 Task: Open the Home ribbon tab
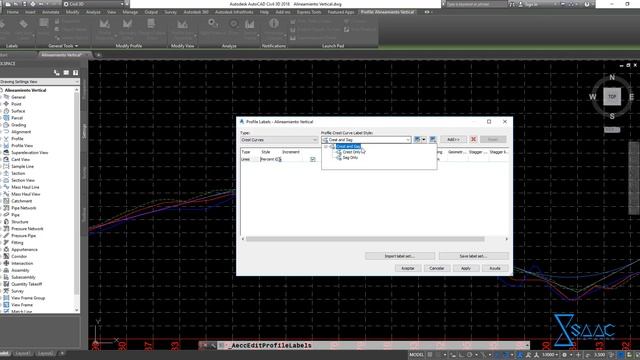pos(12,12)
